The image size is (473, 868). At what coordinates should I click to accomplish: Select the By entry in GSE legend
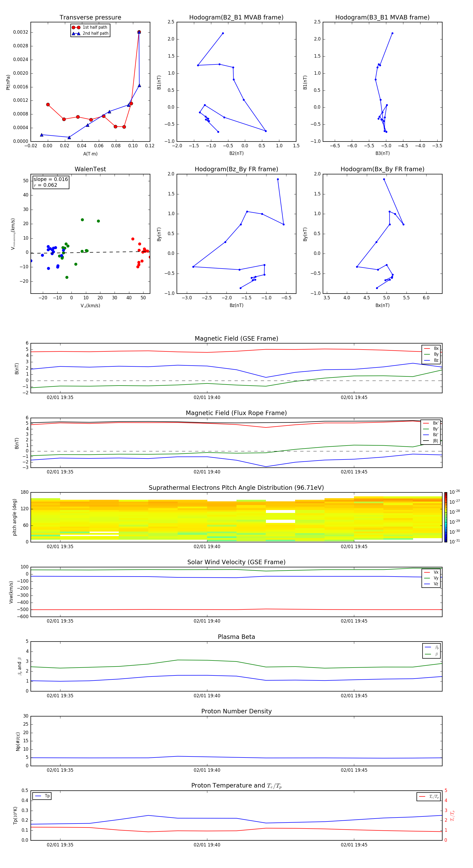point(431,355)
